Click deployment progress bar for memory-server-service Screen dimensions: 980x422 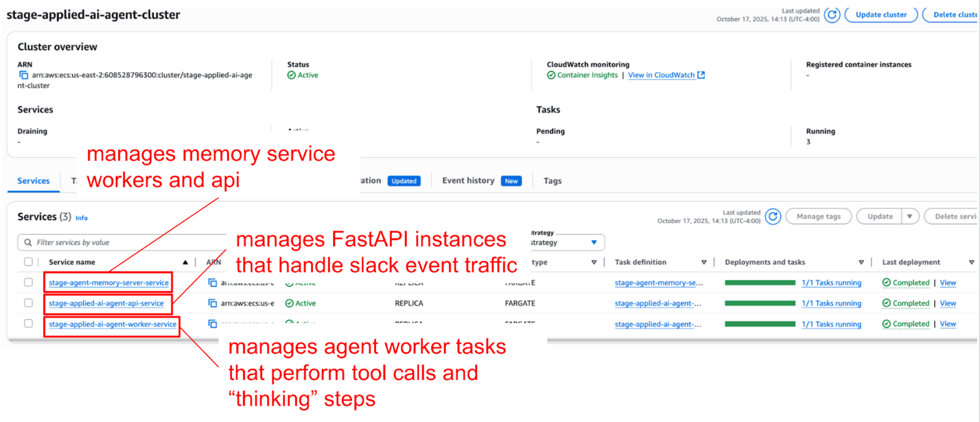[760, 282]
